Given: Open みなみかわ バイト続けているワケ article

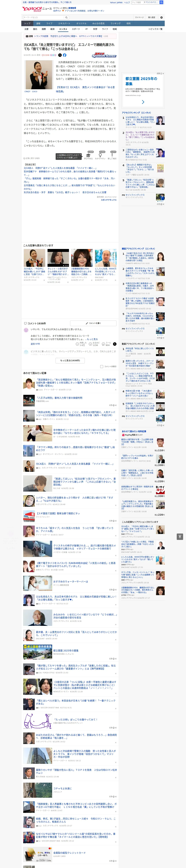Looking at the screenshot, I should tap(85, 616).
